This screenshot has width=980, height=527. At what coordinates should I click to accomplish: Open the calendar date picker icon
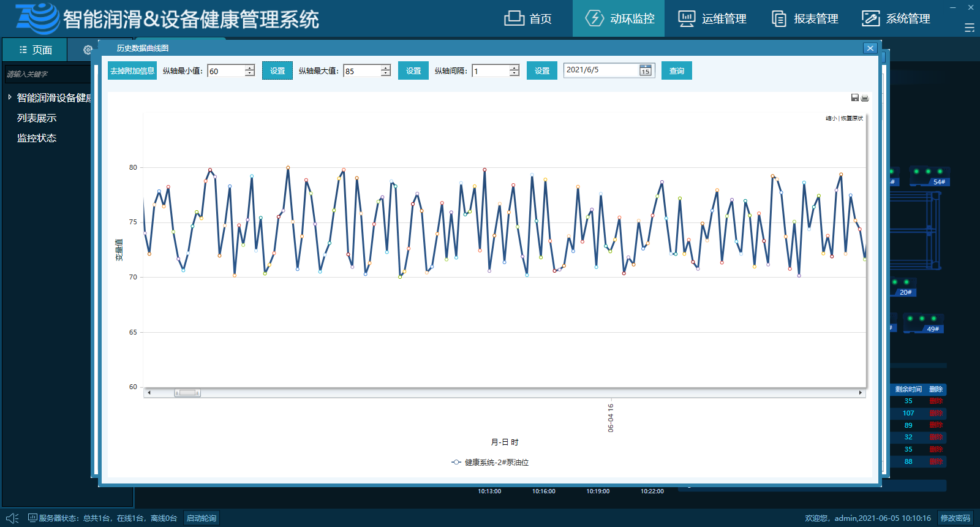click(x=646, y=70)
